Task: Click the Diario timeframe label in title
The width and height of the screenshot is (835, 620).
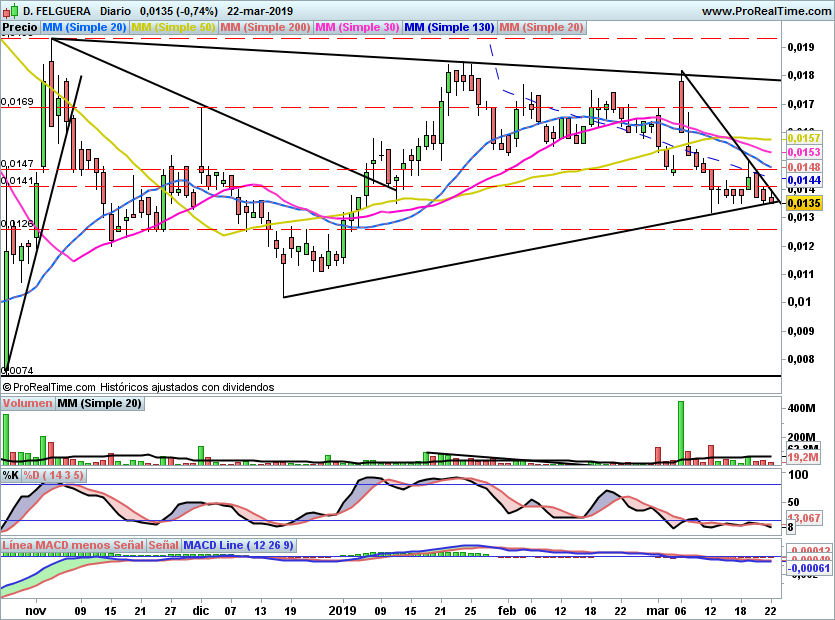Action: click(x=112, y=11)
